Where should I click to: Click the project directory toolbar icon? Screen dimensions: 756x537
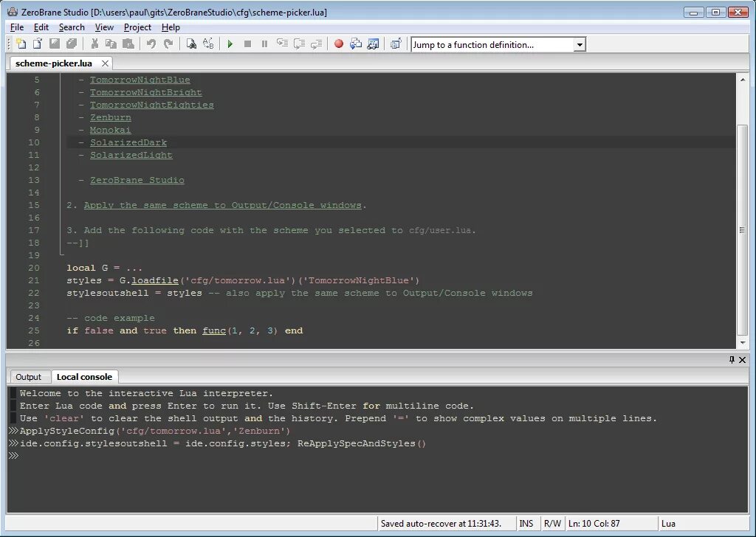(396, 44)
